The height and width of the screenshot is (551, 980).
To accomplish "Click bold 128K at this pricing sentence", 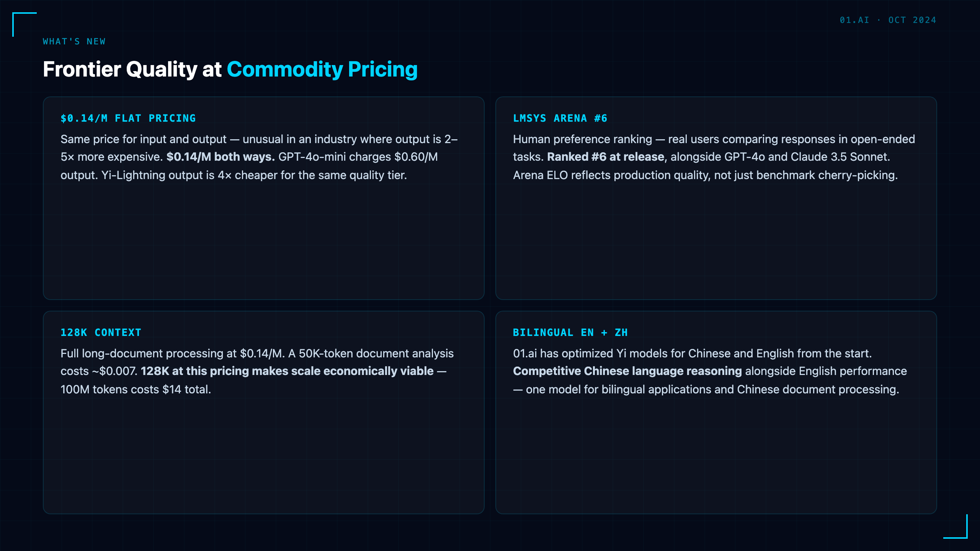I will (x=287, y=371).
